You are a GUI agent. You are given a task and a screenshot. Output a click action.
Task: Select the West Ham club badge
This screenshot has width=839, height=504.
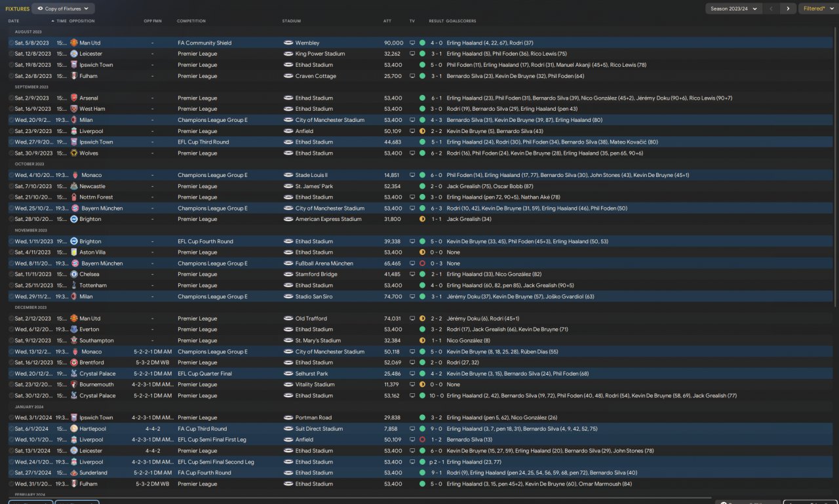coord(74,109)
